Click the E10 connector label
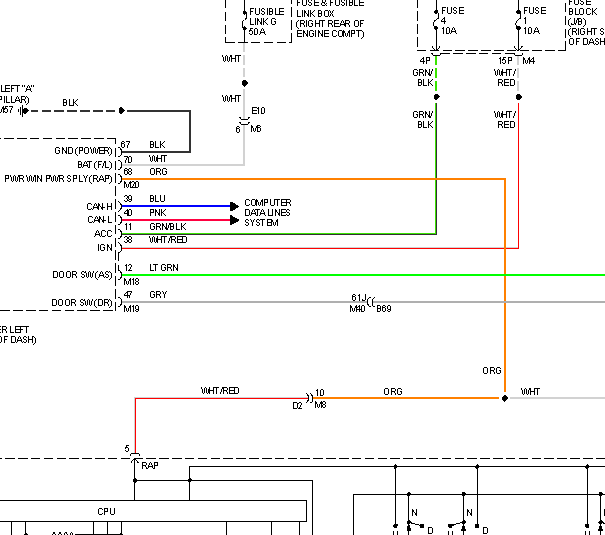The height and width of the screenshot is (535, 605). 258,111
